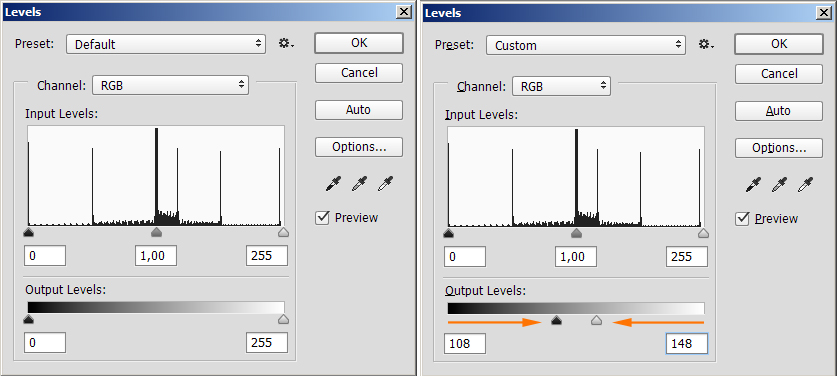Screen dimensions: 837x376
Task: Select white point eyedropper in left dialog
Action: click(x=385, y=184)
